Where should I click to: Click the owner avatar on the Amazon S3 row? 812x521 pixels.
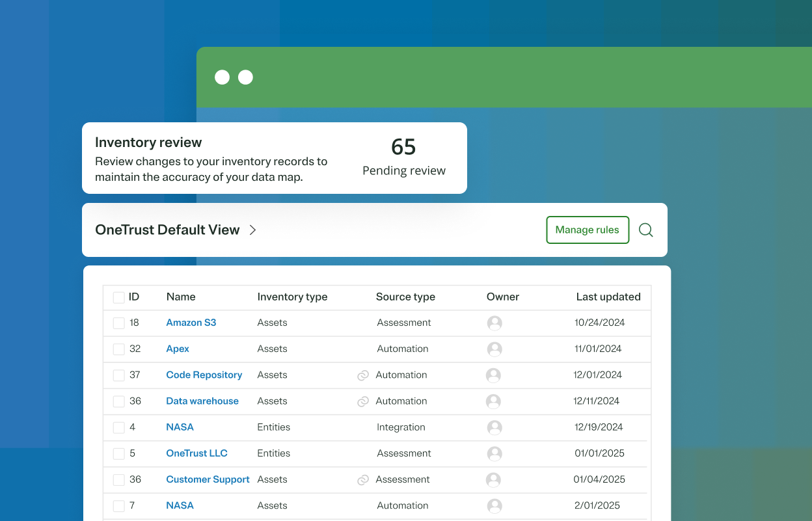click(x=494, y=323)
